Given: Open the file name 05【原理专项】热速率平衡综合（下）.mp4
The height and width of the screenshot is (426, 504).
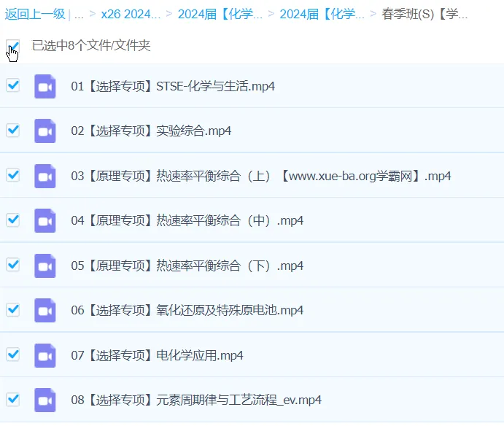Looking at the screenshot, I should click(x=187, y=266).
